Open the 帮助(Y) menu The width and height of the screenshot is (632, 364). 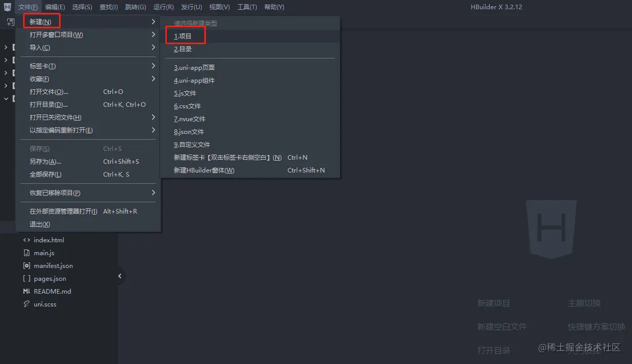[x=274, y=7]
